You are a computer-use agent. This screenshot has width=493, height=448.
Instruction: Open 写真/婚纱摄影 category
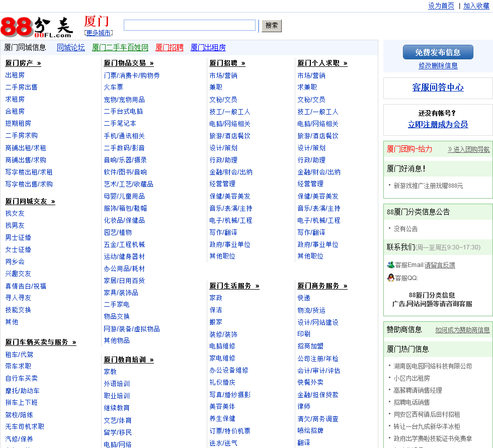pyautogui.click(x=230, y=395)
